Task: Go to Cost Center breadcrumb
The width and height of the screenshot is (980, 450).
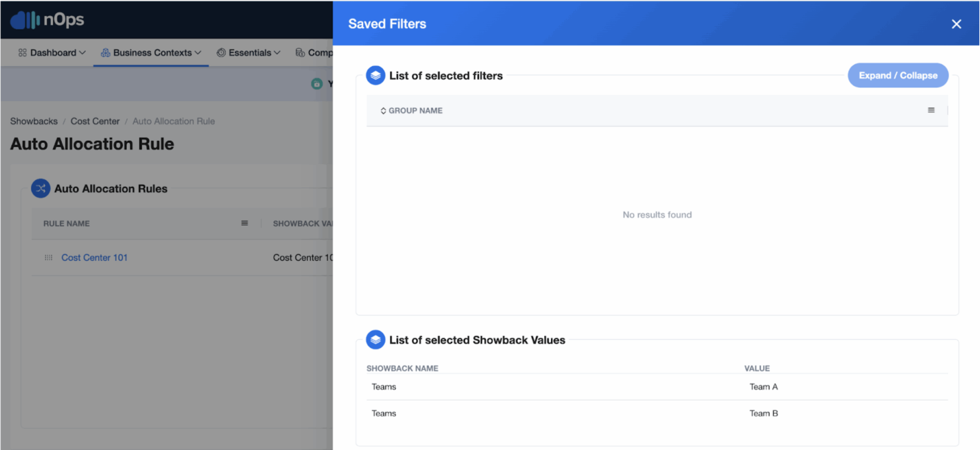Action: 95,121
